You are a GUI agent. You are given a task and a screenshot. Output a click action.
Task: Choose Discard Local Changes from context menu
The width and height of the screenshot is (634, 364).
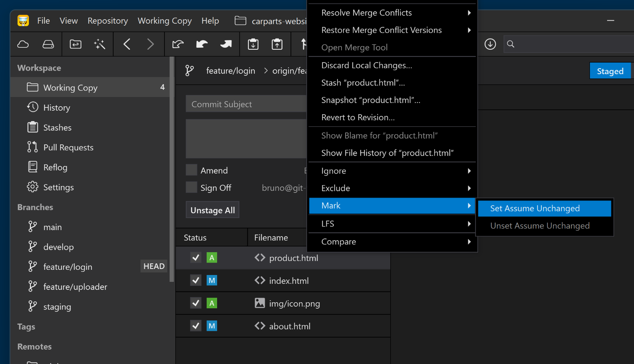click(366, 65)
